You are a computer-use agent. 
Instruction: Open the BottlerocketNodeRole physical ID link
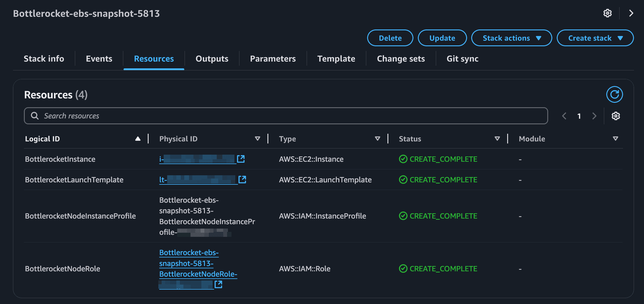click(x=198, y=269)
